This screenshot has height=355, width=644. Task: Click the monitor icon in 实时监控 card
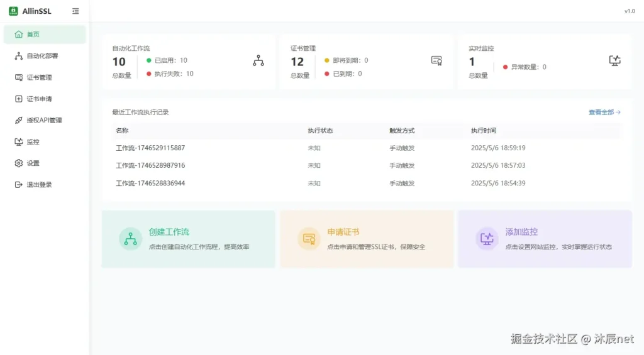[615, 61]
